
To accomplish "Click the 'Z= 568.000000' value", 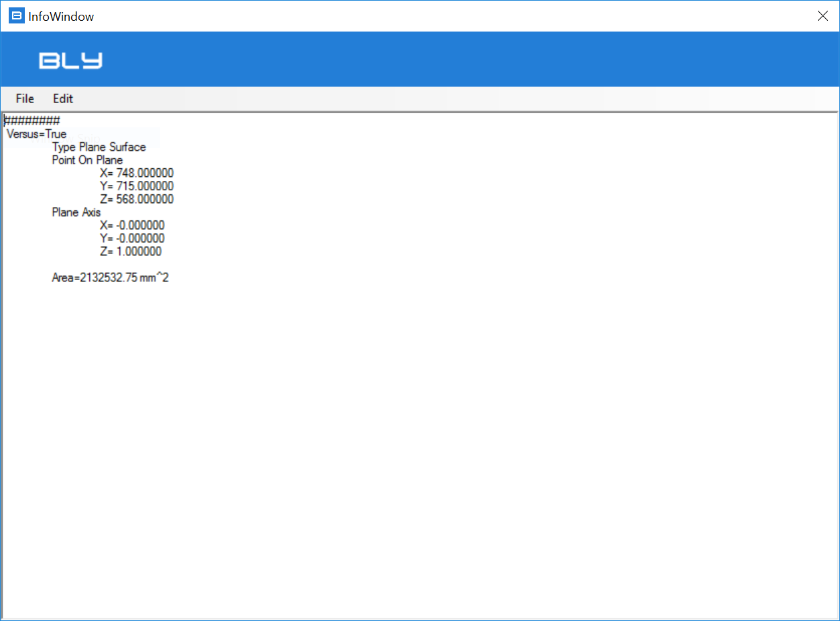I will coord(137,199).
